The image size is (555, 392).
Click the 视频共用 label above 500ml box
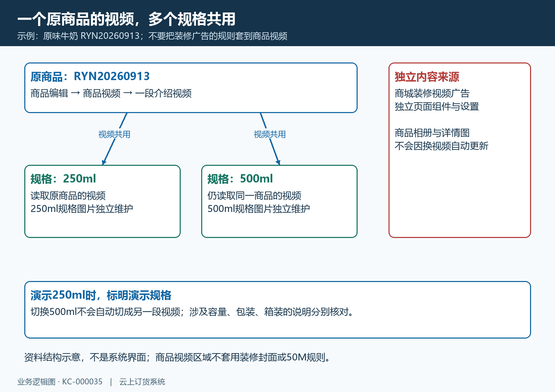(x=270, y=134)
